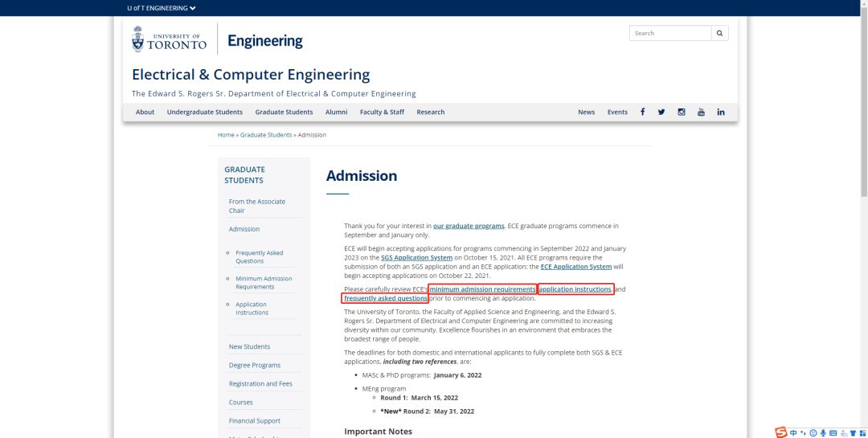Open 'our graduate programs' link
The image size is (868, 438).
(x=469, y=226)
